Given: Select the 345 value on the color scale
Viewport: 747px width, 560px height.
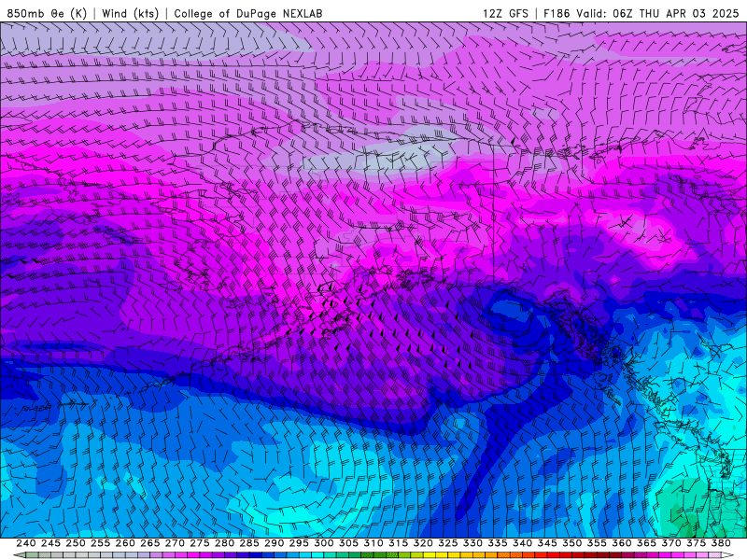Looking at the screenshot, I should [547, 543].
